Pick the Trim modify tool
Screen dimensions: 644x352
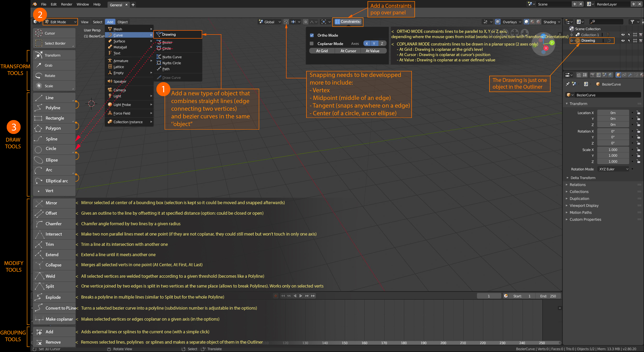click(54, 244)
